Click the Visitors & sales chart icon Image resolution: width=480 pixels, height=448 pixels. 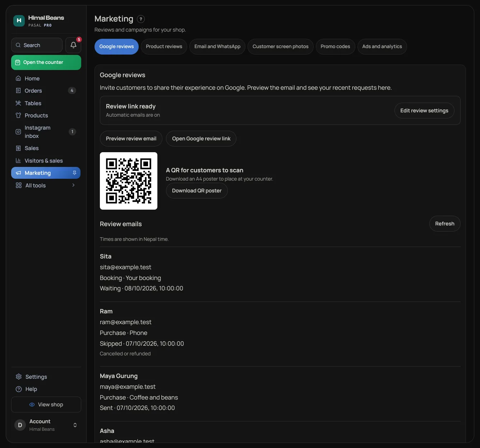click(18, 160)
